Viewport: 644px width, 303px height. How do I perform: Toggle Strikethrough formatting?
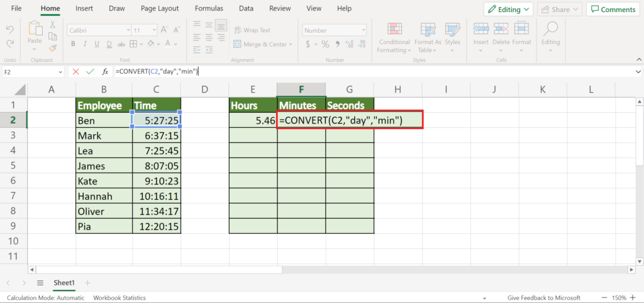click(121, 44)
